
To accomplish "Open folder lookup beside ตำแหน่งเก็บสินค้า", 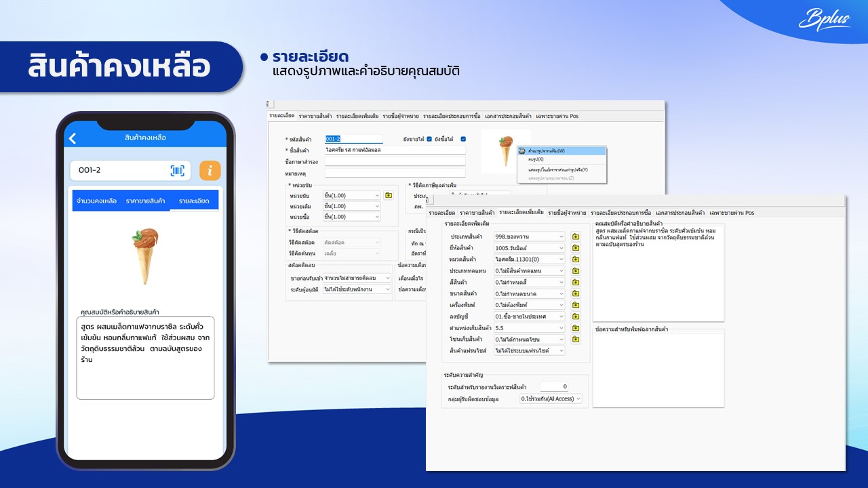I will [576, 328].
